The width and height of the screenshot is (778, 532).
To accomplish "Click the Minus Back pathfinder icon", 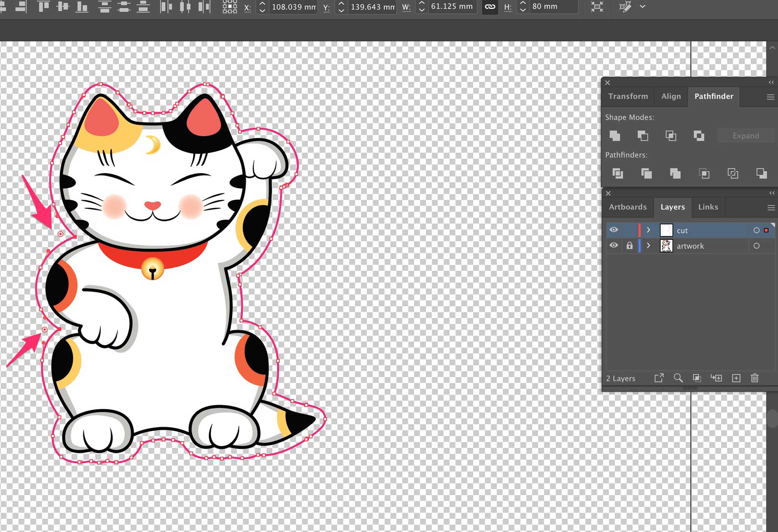I will pos(761,173).
